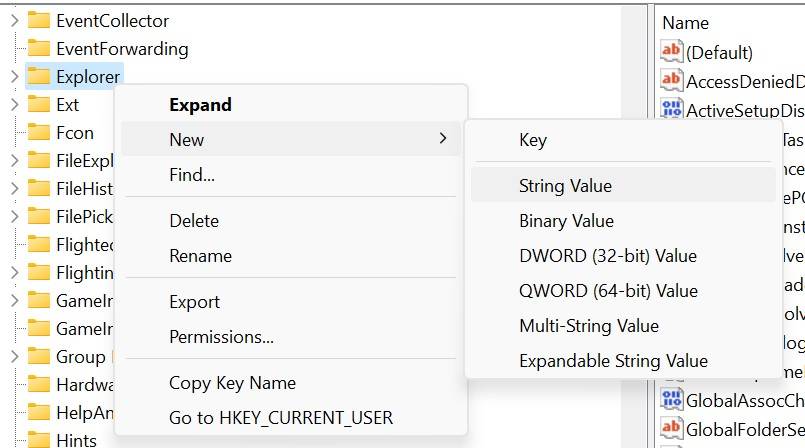
Task: Click the GlobalFolderSe string value icon
Action: point(672,428)
